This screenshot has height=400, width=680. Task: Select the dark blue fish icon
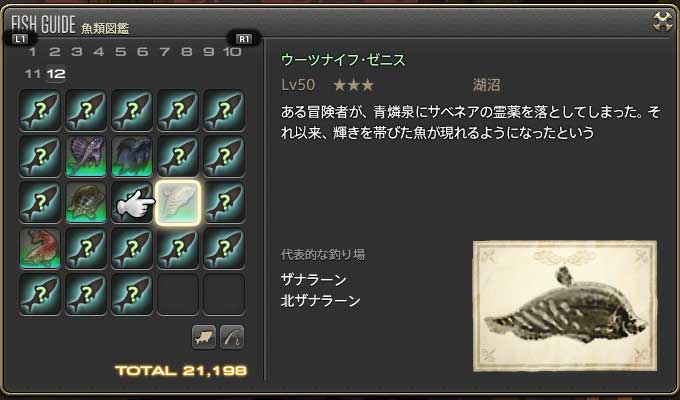click(132, 157)
